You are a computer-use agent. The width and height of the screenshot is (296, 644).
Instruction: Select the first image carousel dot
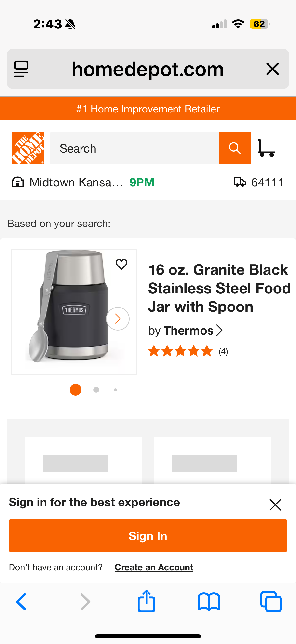tap(75, 390)
